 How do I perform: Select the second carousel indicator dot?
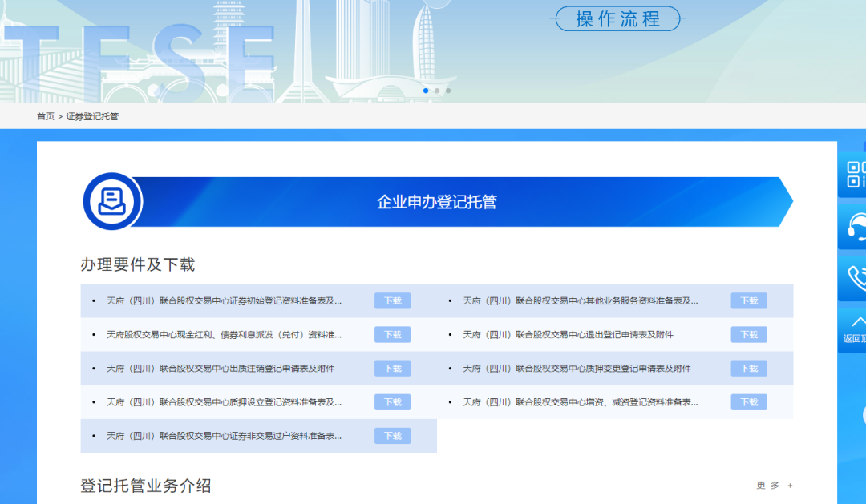click(437, 91)
